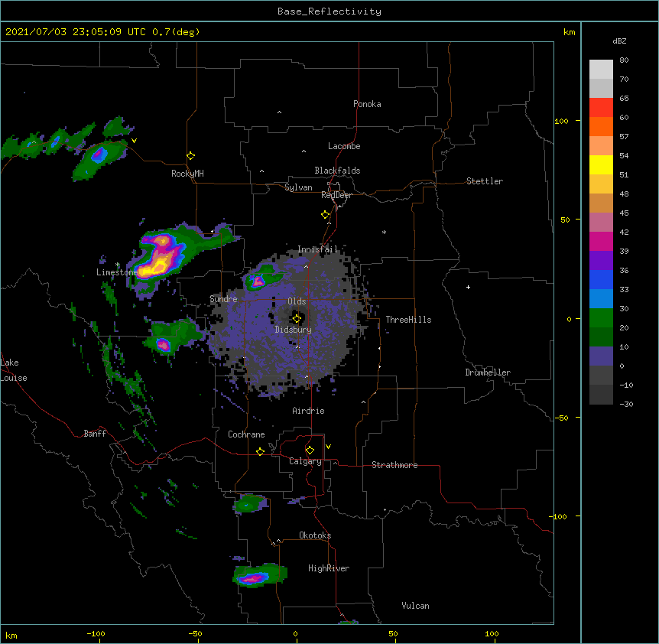
Task: Click the white asterisk marker east of Innisfail
Action: tap(384, 232)
